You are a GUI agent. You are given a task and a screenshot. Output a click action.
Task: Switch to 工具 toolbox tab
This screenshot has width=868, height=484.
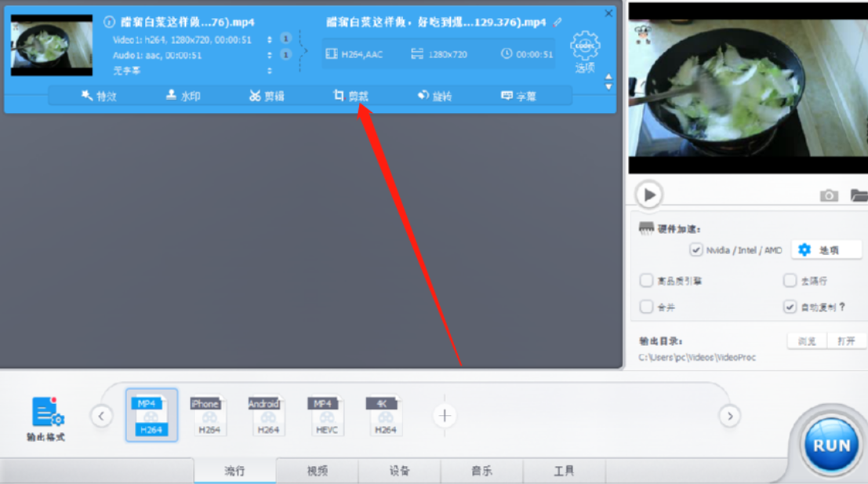pos(564,471)
